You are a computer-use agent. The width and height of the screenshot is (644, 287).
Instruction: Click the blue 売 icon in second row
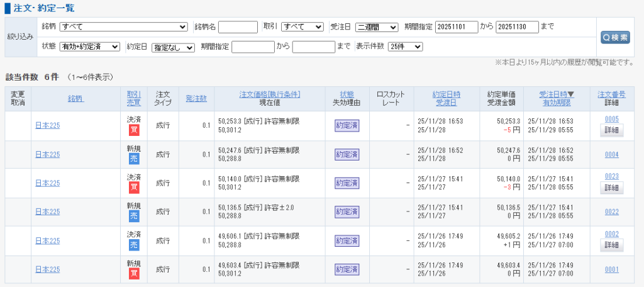point(134,159)
